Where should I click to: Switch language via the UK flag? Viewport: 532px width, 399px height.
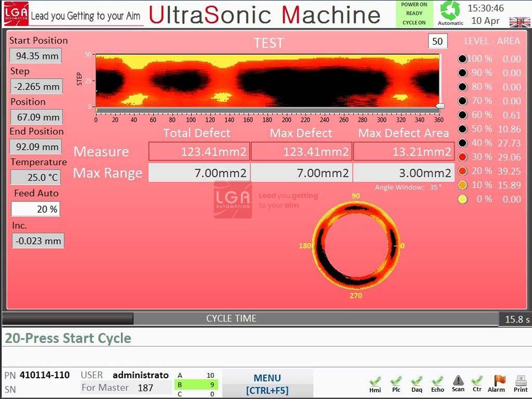coord(520,22)
